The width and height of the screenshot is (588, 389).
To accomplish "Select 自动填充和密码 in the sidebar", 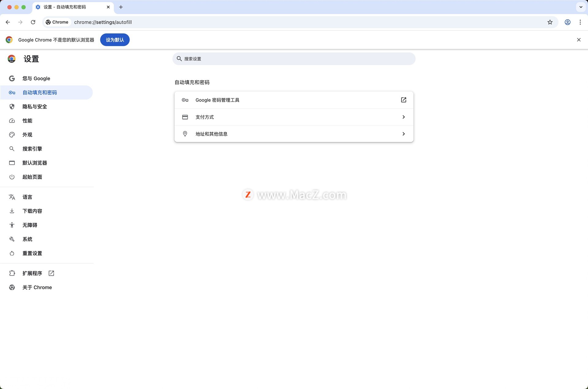I will [x=47, y=93].
